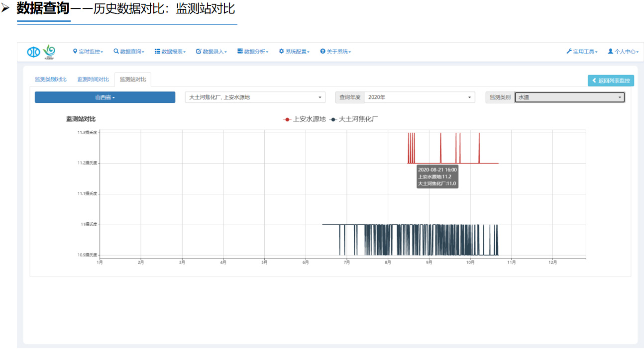Click the green swirl logo
Screen dimensions: 644x349
tap(49, 51)
